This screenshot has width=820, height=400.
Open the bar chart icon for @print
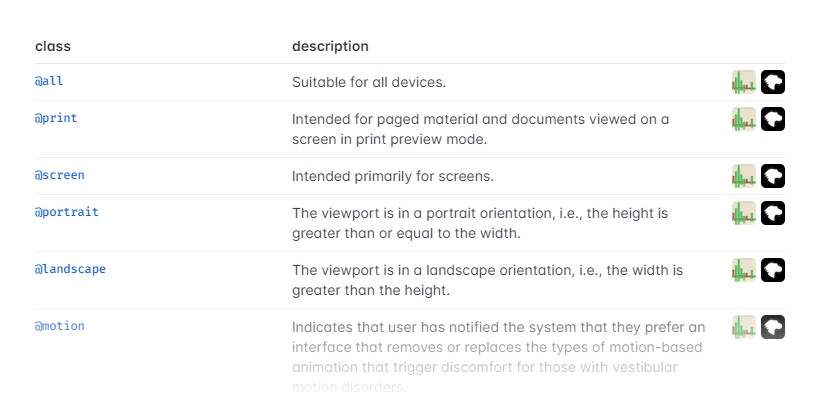pyautogui.click(x=743, y=119)
